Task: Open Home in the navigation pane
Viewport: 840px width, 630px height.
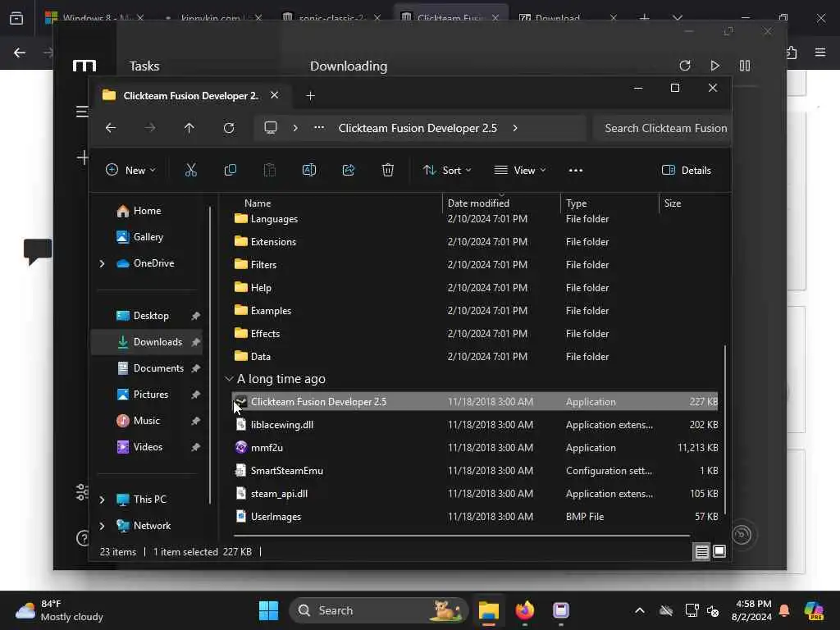Action: tap(139, 211)
